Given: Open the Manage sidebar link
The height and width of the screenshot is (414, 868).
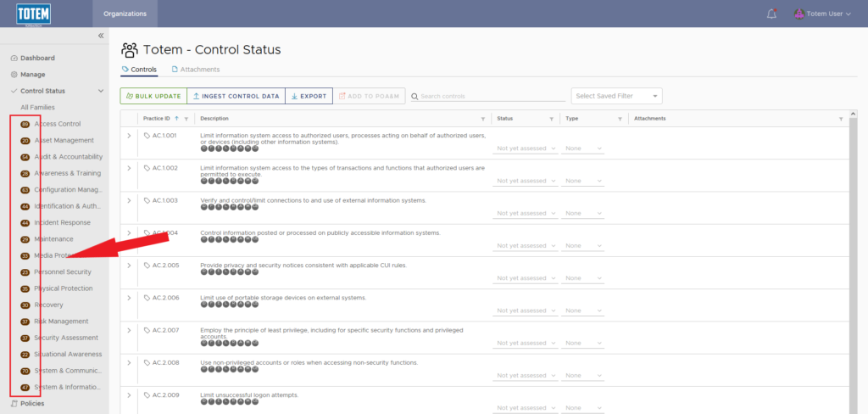Looking at the screenshot, I should click(x=33, y=75).
